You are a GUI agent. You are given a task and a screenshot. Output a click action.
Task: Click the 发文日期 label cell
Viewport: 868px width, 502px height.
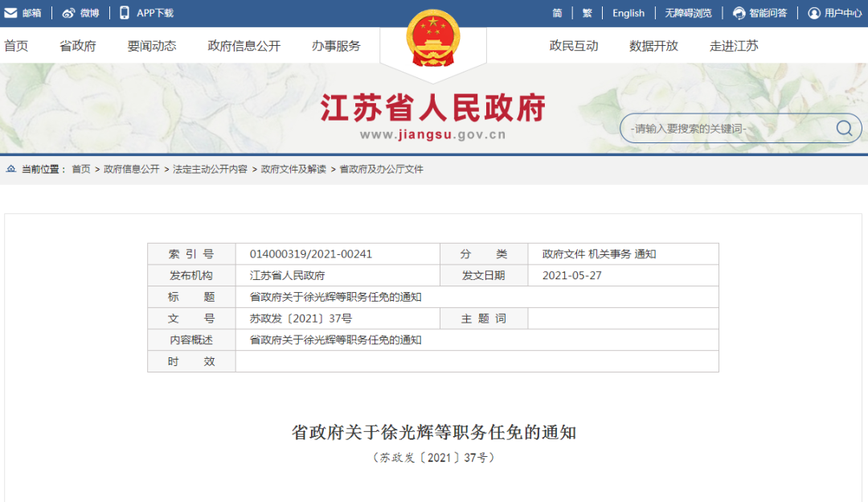click(484, 275)
